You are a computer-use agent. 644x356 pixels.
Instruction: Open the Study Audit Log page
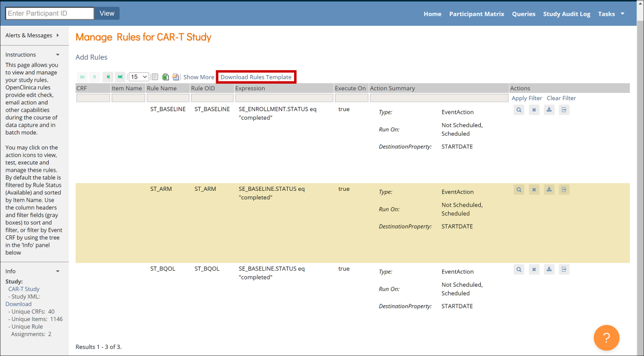tap(567, 14)
